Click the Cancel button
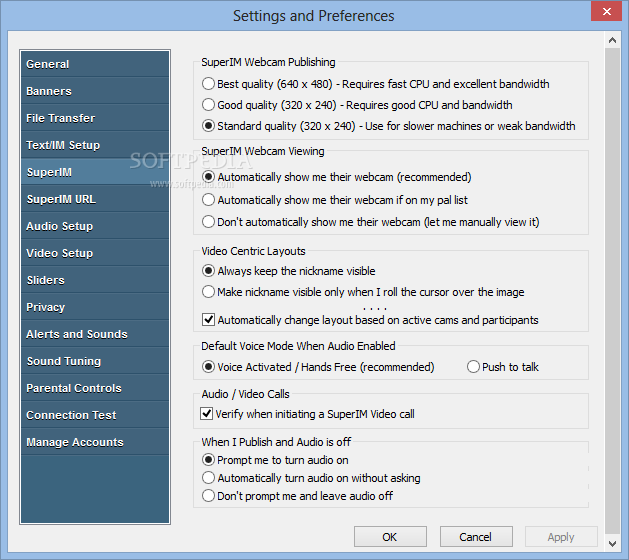The image size is (629, 560). point(476,537)
